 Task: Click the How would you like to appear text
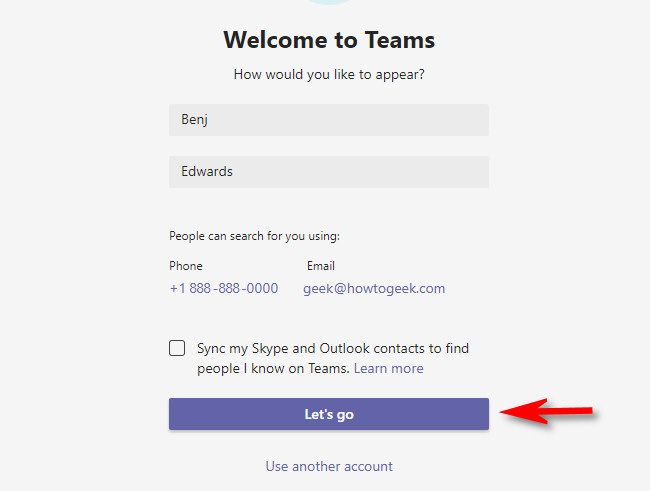[329, 74]
